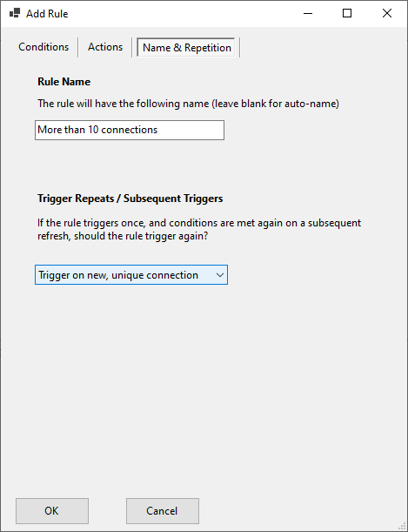Minimize the Add Rule dialog
The image size is (408, 532).
coord(308,13)
